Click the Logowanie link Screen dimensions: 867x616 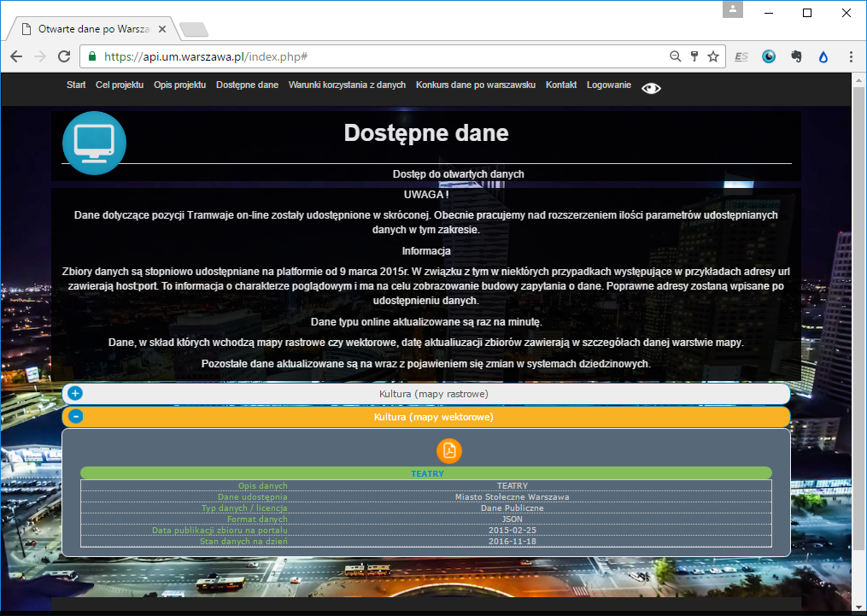608,85
